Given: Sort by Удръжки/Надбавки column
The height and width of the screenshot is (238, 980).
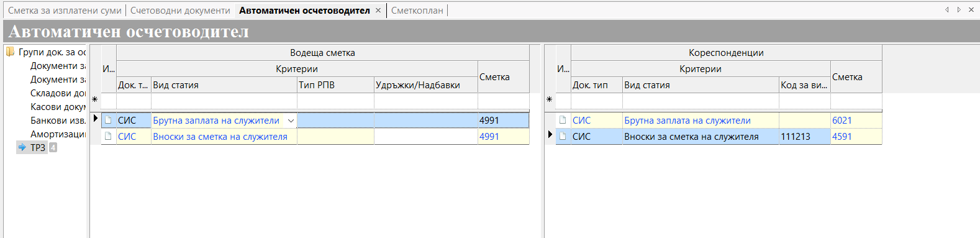Looking at the screenshot, I should click(426, 85).
